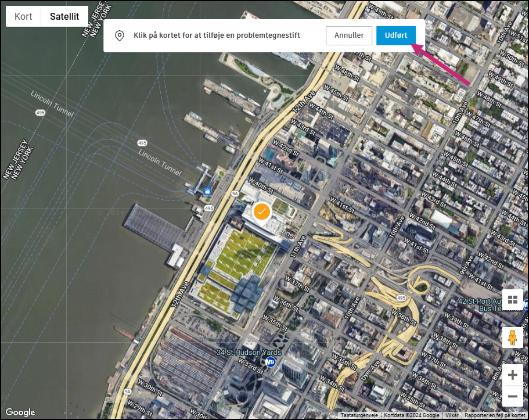Click the Dyer Ave street label
Viewport: 529px width, 420px height.
370,371
